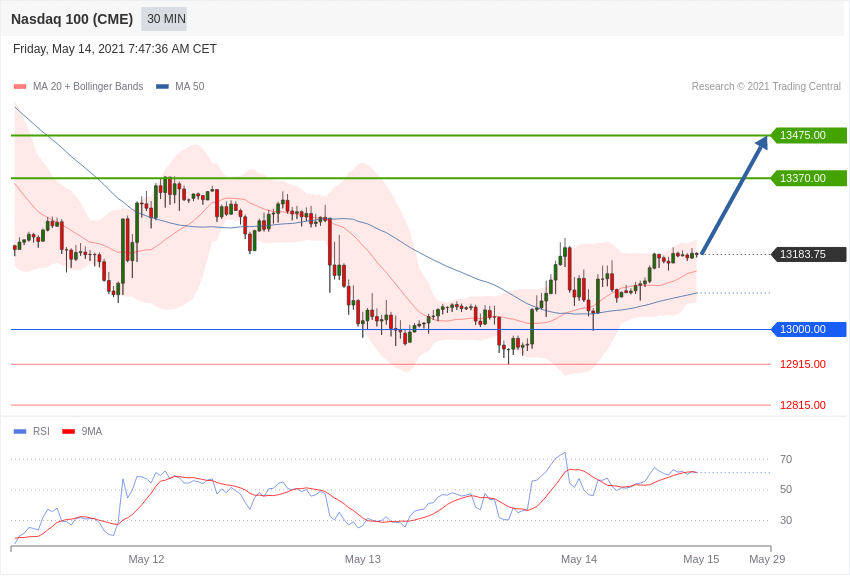Click the 13000.00 pivot price tag
The image size is (850, 576).
pos(808,329)
